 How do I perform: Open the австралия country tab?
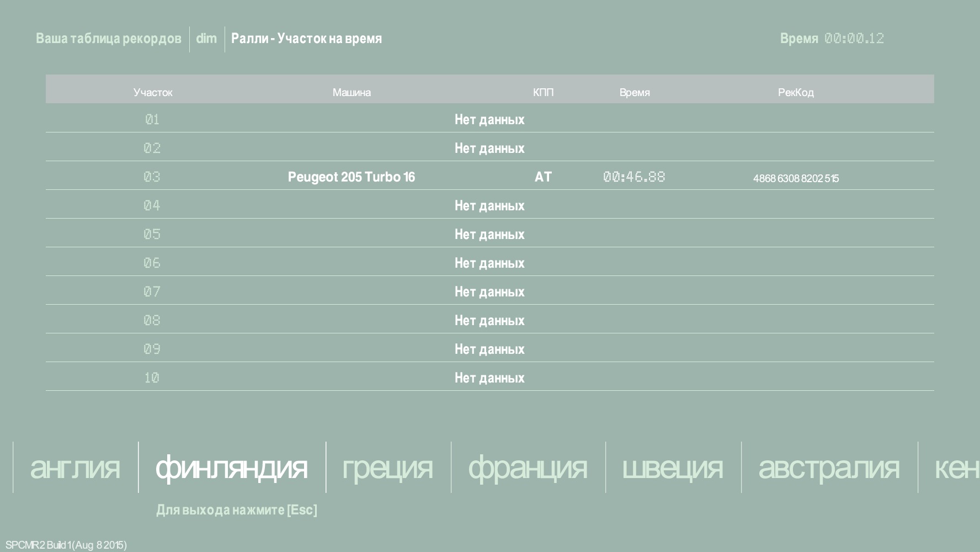tap(829, 468)
